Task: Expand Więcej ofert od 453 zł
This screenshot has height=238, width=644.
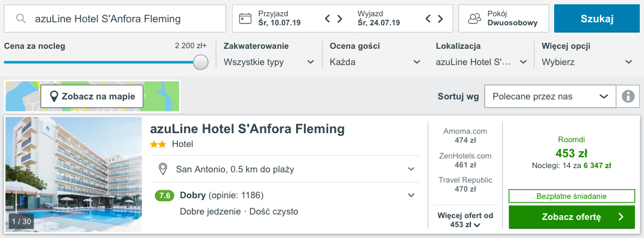Action: pos(466,220)
